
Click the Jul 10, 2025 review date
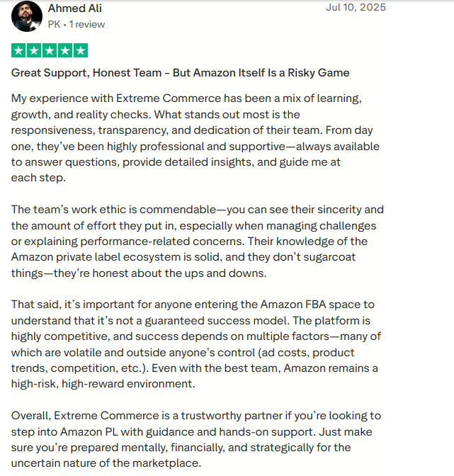tap(356, 8)
